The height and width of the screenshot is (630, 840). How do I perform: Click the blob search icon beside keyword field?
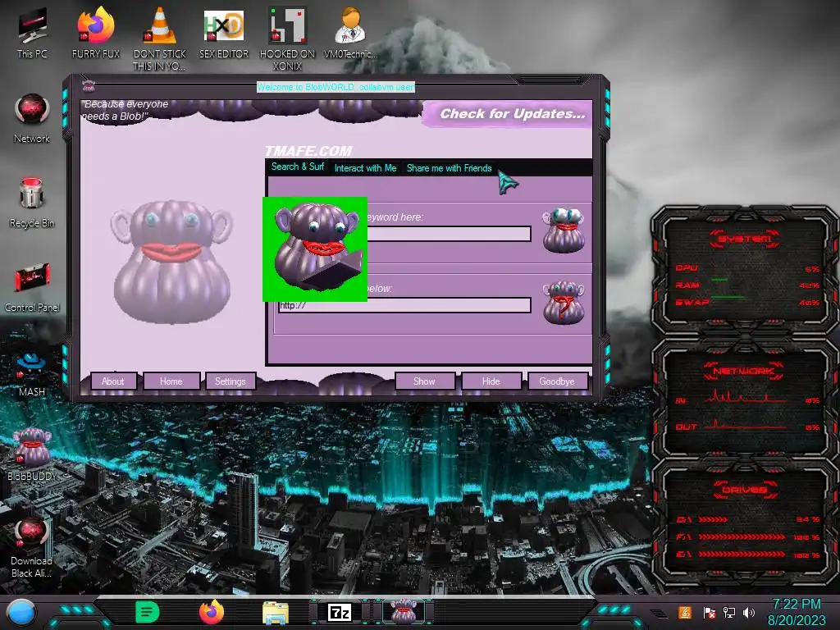point(564,231)
